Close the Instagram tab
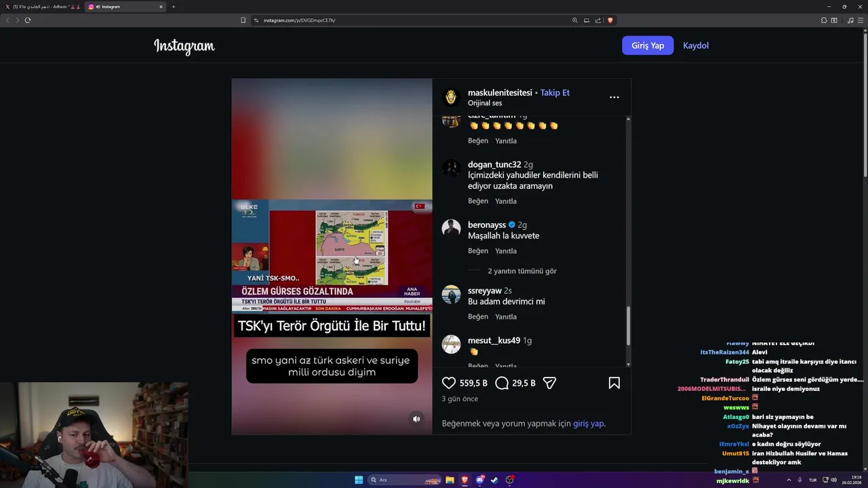The width and height of the screenshot is (868, 488). (x=161, y=7)
